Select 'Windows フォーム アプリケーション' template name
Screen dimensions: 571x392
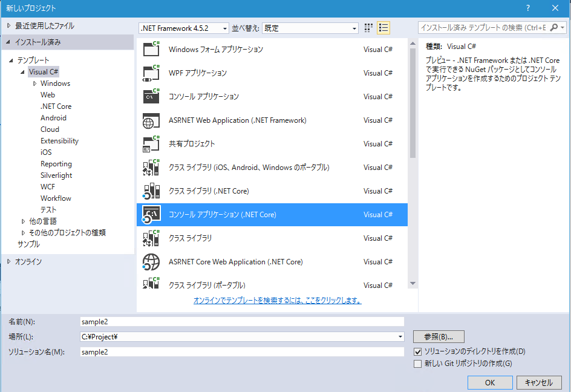click(x=215, y=49)
